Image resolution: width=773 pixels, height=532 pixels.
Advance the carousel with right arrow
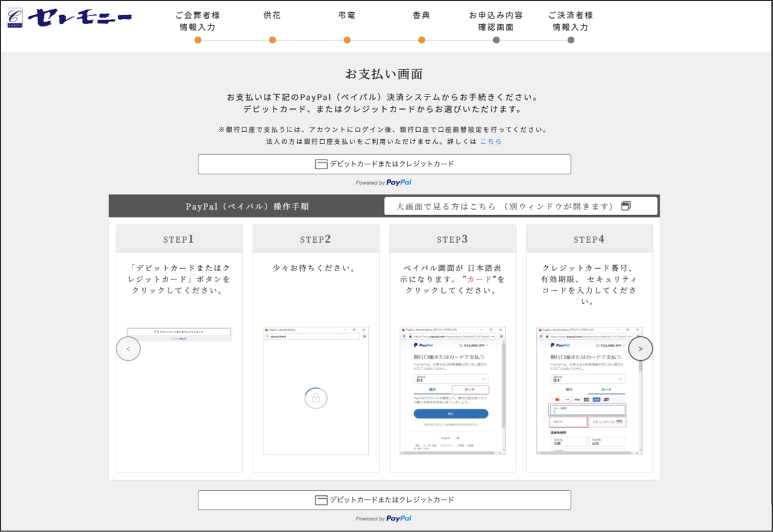coord(640,349)
